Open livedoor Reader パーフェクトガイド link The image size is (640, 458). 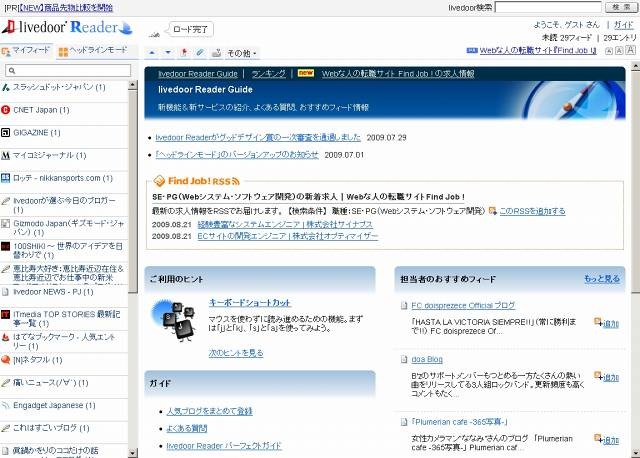pos(224,446)
